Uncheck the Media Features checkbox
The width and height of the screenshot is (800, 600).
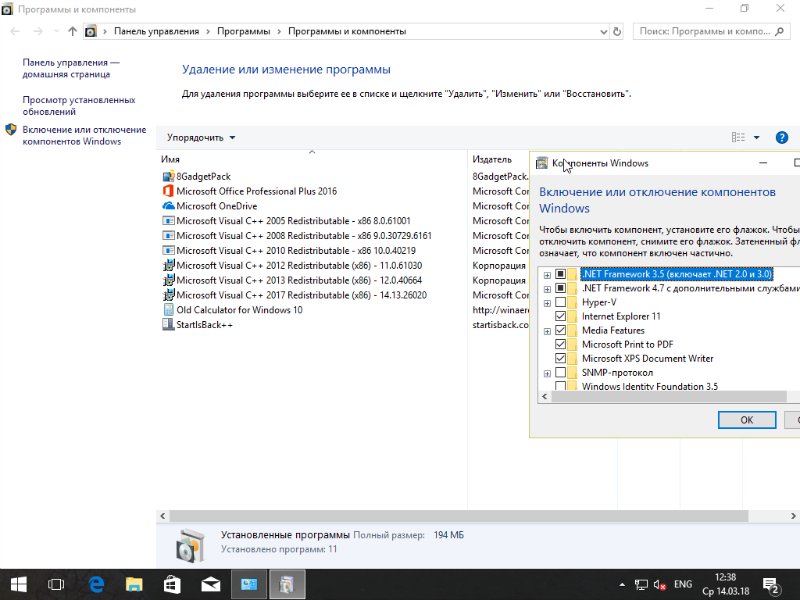560,330
